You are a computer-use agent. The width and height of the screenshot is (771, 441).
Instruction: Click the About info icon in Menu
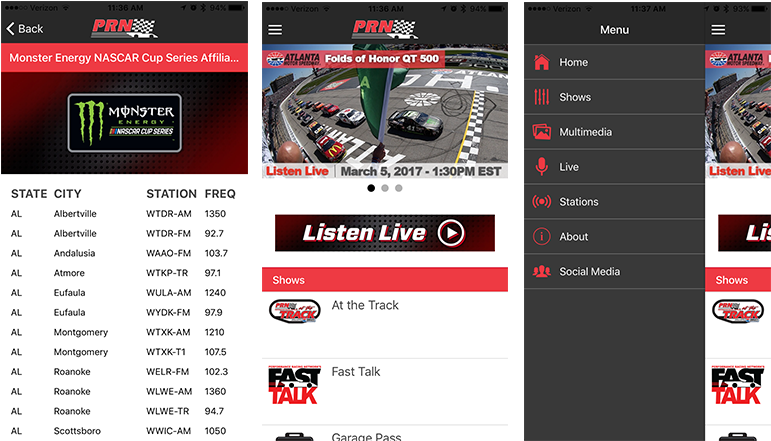point(541,236)
